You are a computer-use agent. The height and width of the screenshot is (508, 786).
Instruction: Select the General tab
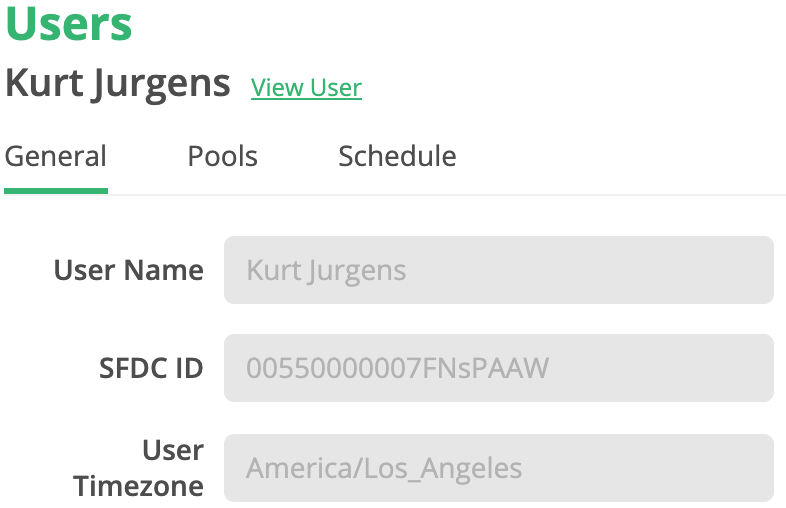pyautogui.click(x=56, y=157)
